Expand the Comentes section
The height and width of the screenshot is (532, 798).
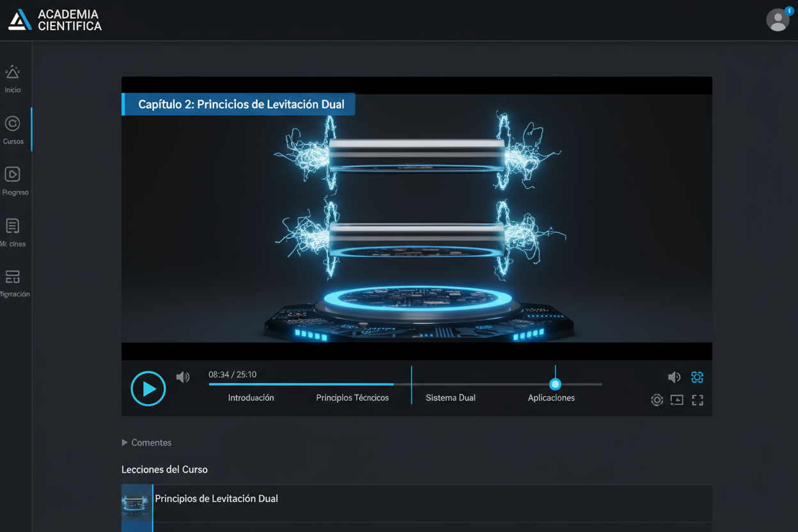tap(146, 442)
